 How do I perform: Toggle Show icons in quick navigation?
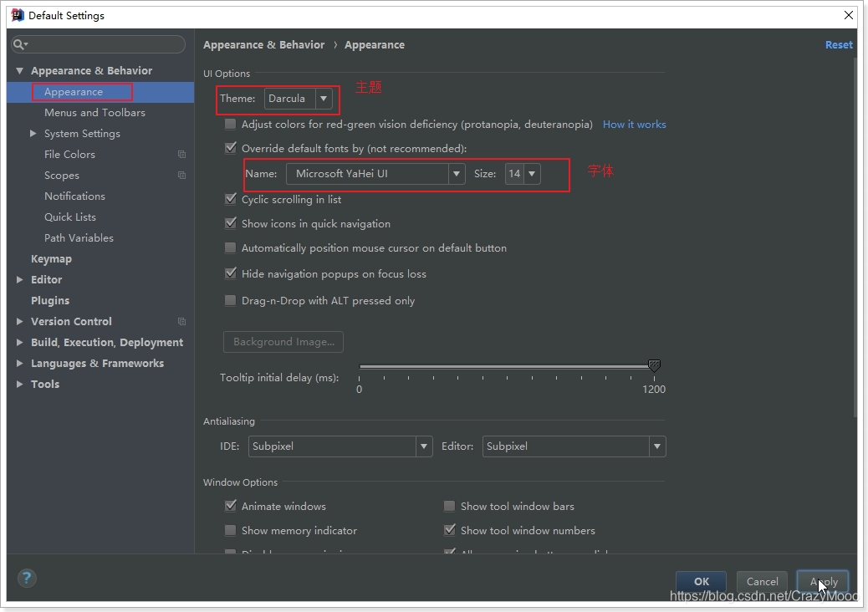point(230,223)
